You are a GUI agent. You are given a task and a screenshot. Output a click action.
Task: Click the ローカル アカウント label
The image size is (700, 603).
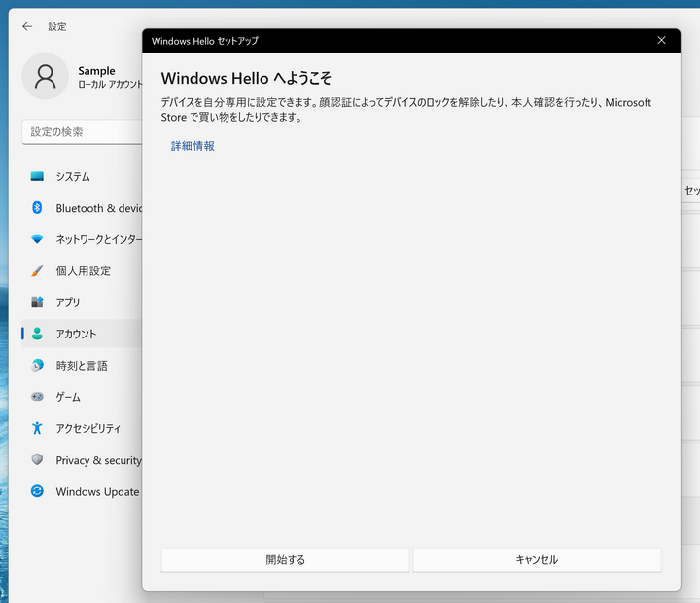(x=110, y=84)
